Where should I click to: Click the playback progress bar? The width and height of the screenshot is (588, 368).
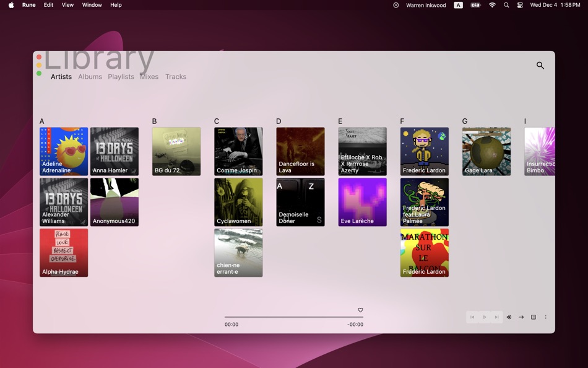pyautogui.click(x=293, y=317)
